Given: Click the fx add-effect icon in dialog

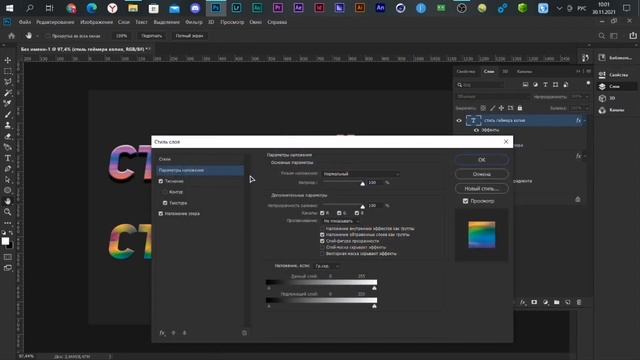Looking at the screenshot, I should click(162, 333).
